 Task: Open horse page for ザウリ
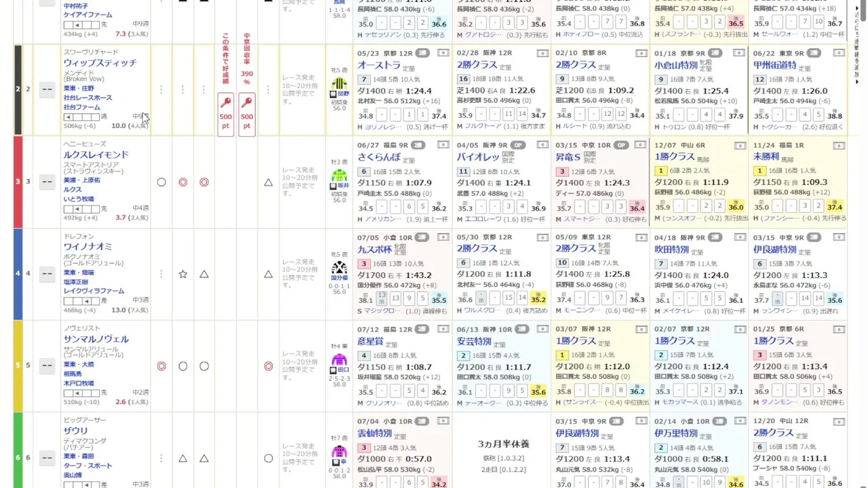(76, 431)
